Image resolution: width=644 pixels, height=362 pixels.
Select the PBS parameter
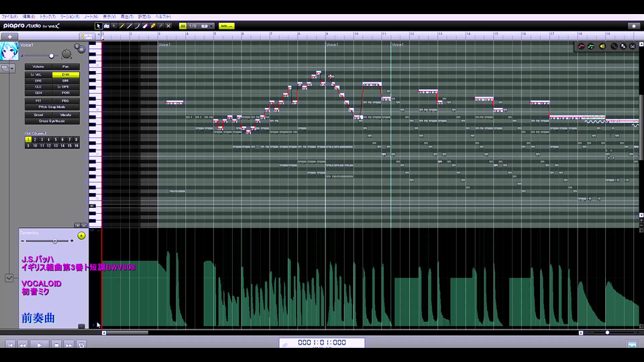click(66, 101)
